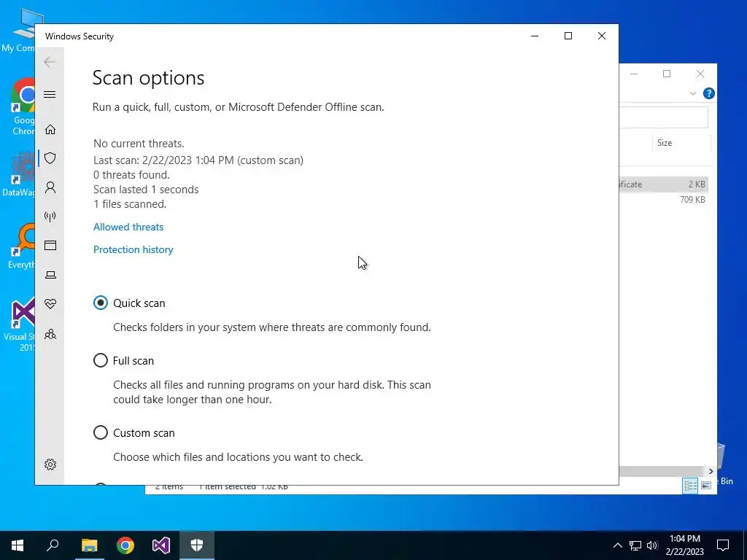The height and width of the screenshot is (560, 747).
Task: Open Windows Security settings gear
Action: point(50,464)
